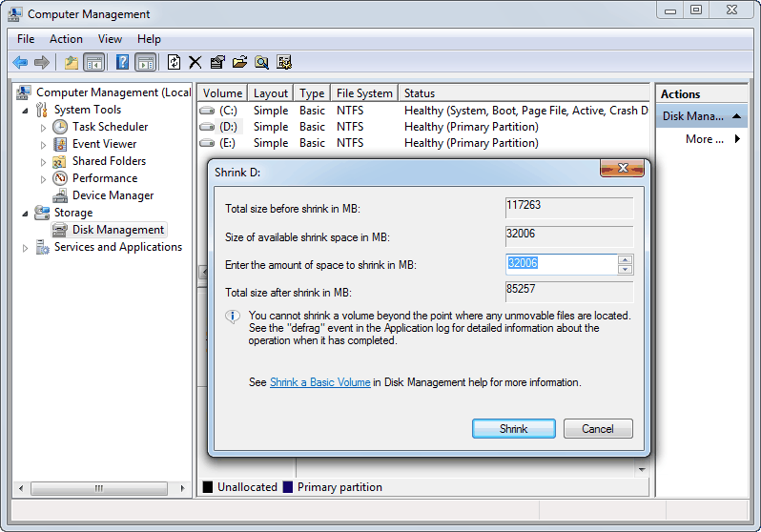Expand the Shared Folders node
This screenshot has height=532, width=761.
pos(43,162)
